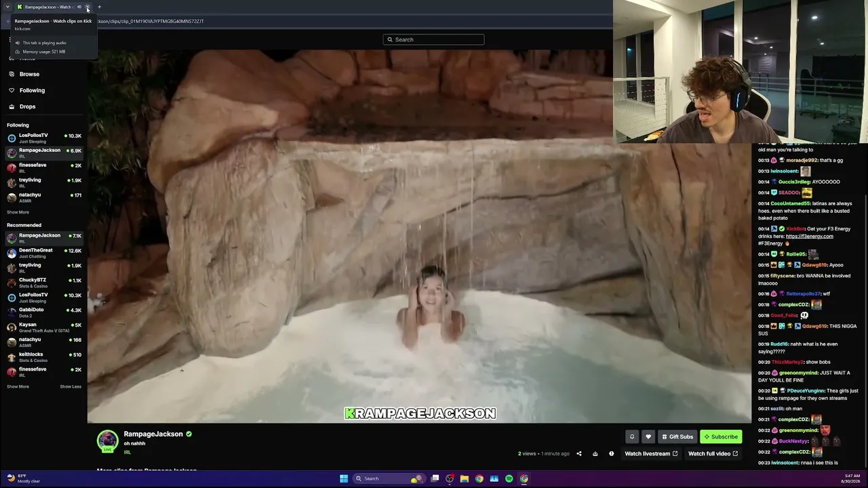Click chat username moraadje992
Viewport: 868px width, 488px height.
(802, 160)
